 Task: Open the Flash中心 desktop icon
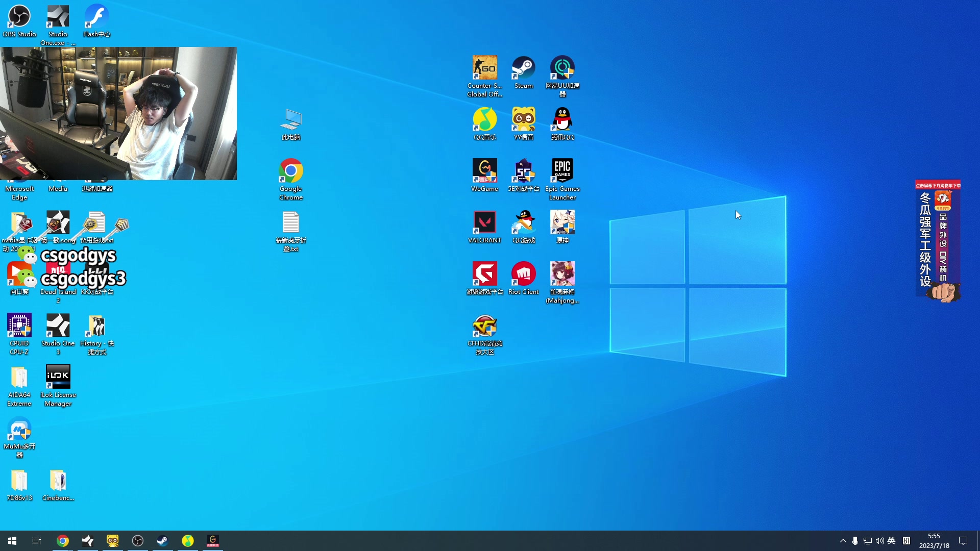[x=97, y=21]
